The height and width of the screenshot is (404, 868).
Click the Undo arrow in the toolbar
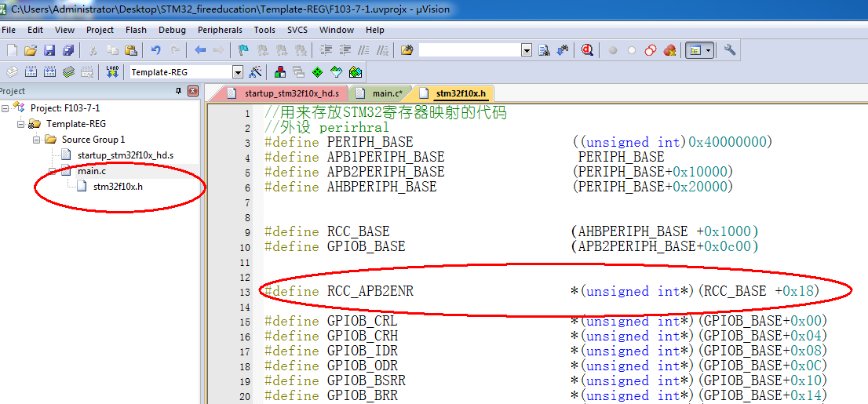[155, 50]
